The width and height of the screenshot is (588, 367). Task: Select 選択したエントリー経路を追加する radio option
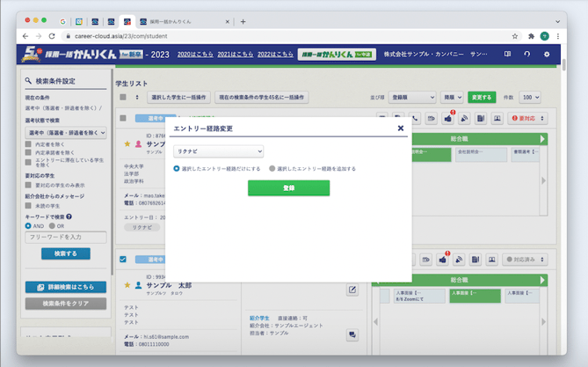click(x=272, y=169)
